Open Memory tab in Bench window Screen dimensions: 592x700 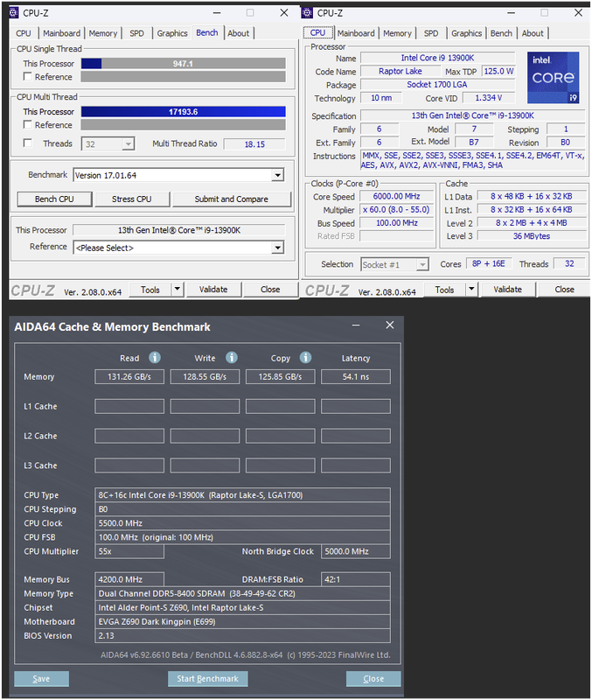click(102, 33)
